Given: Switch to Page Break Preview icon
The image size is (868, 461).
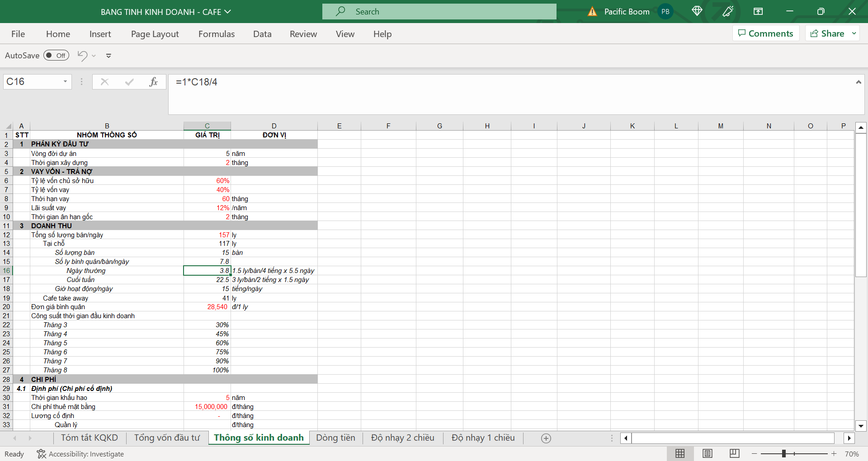Looking at the screenshot, I should [735, 453].
